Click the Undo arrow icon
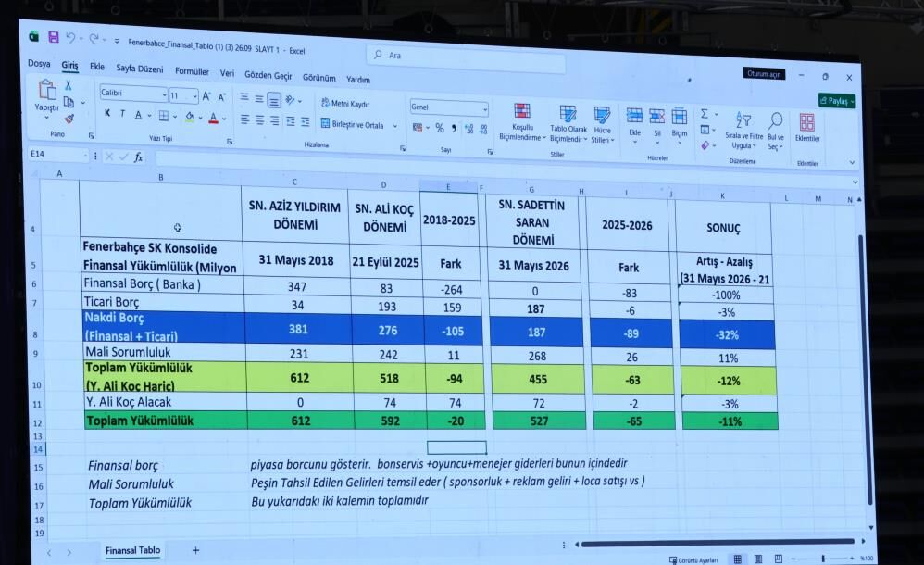 (x=70, y=38)
